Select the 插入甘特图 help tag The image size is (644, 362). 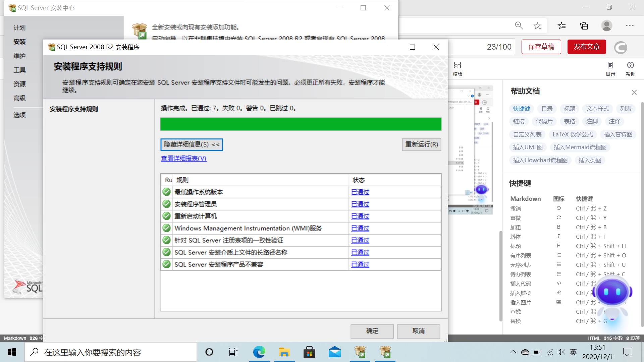click(618, 134)
